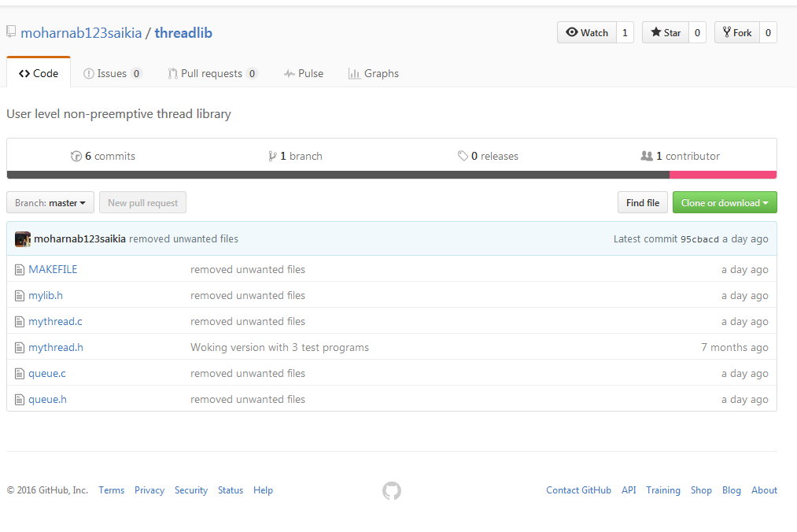View the 1 contributor page
Screen dimensions: 797x532
click(x=680, y=156)
